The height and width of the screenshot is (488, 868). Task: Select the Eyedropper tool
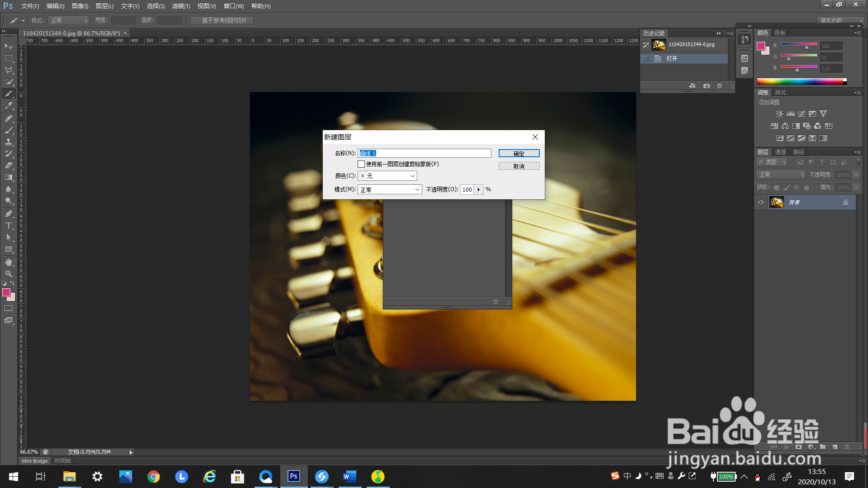[9, 106]
